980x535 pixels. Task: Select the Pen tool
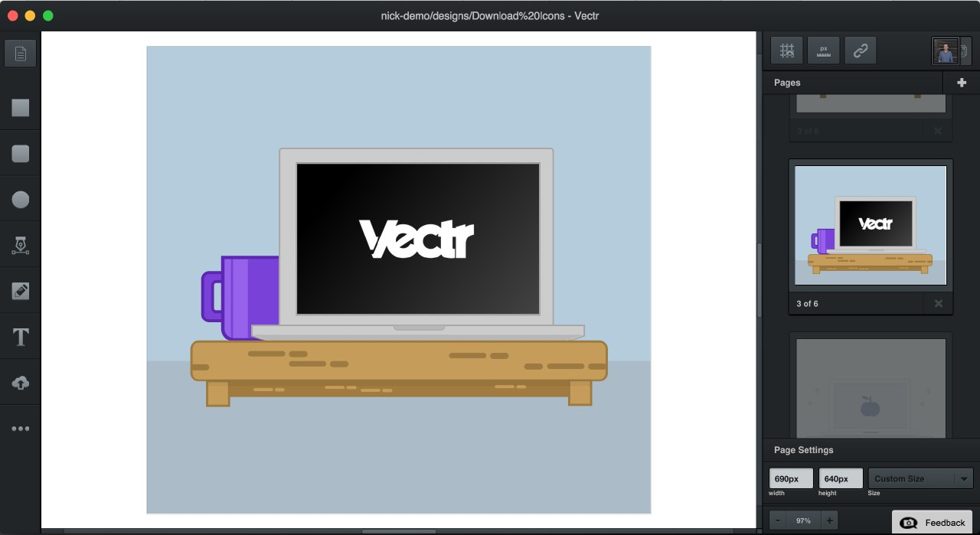tap(20, 245)
